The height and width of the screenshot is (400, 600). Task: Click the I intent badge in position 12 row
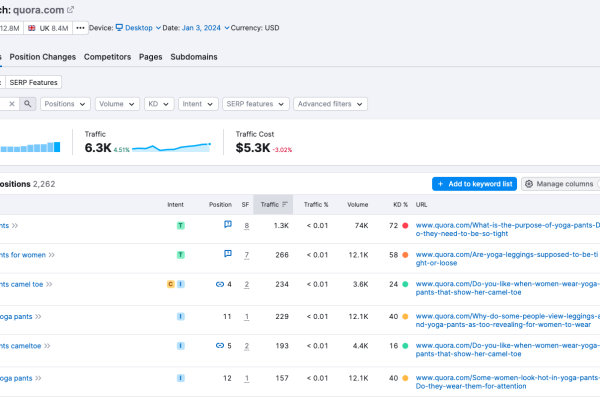point(181,378)
